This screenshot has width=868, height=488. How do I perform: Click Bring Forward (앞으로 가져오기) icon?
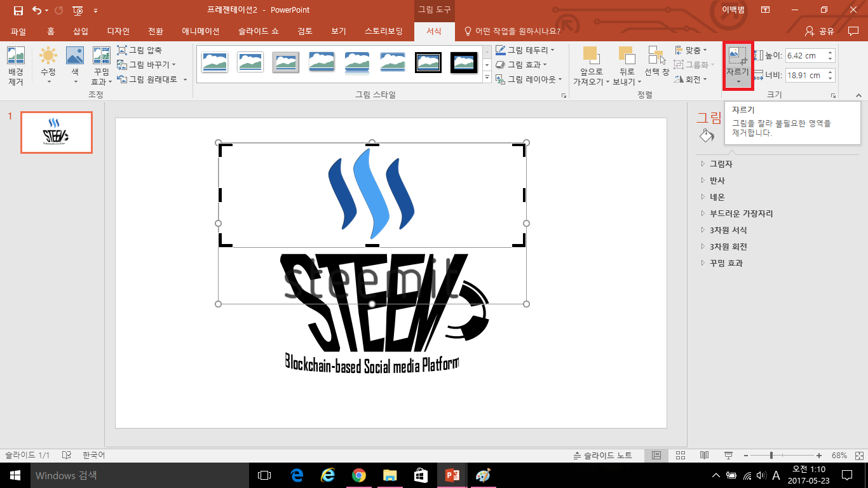point(590,55)
